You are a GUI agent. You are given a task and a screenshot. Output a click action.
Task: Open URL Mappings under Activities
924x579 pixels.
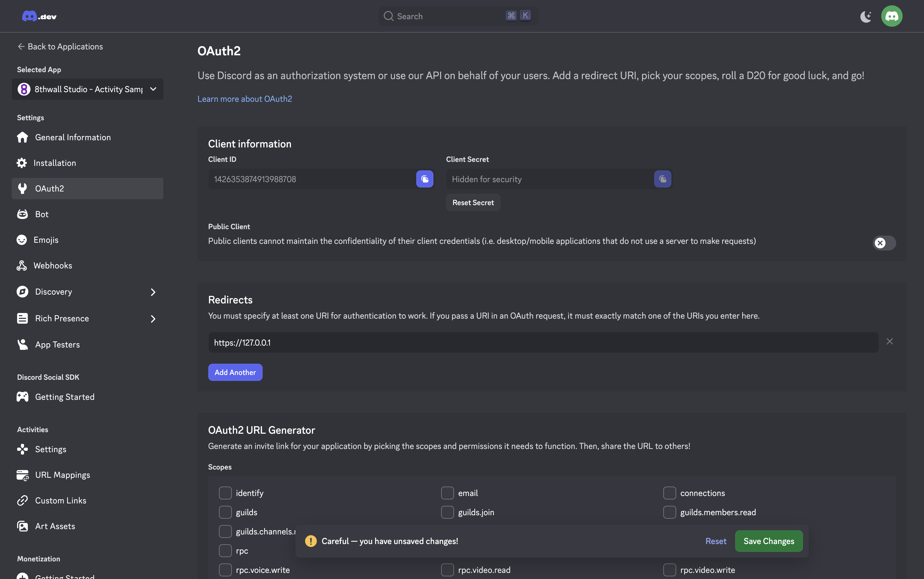63,475
